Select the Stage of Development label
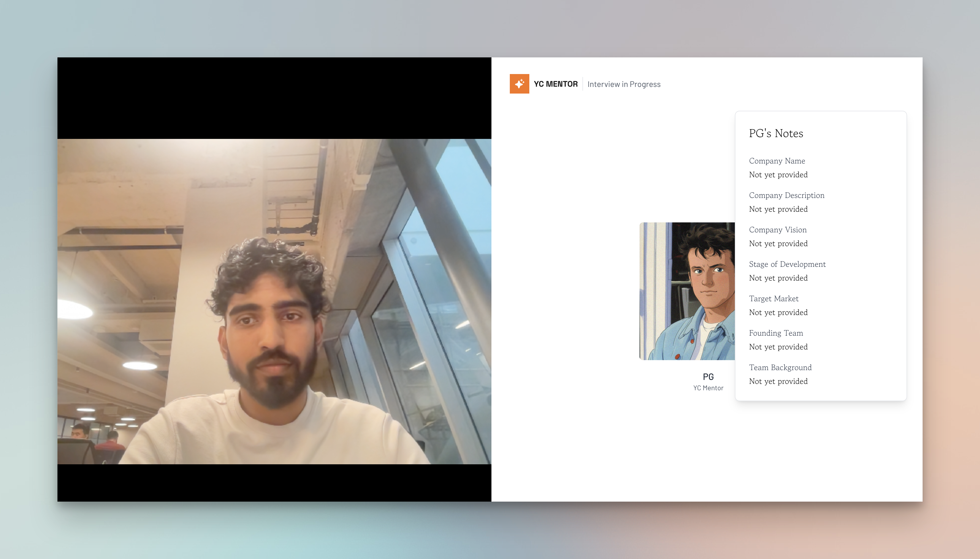Image resolution: width=980 pixels, height=559 pixels. click(787, 264)
